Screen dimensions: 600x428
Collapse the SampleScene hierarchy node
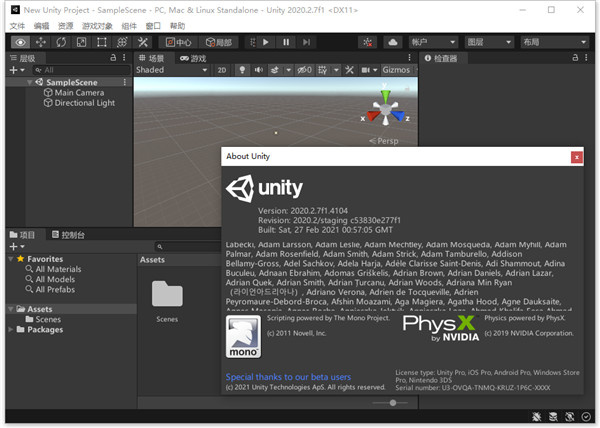pos(29,82)
